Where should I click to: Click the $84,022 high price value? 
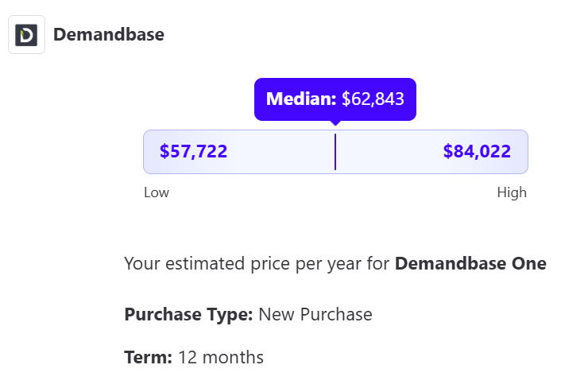pos(477,152)
